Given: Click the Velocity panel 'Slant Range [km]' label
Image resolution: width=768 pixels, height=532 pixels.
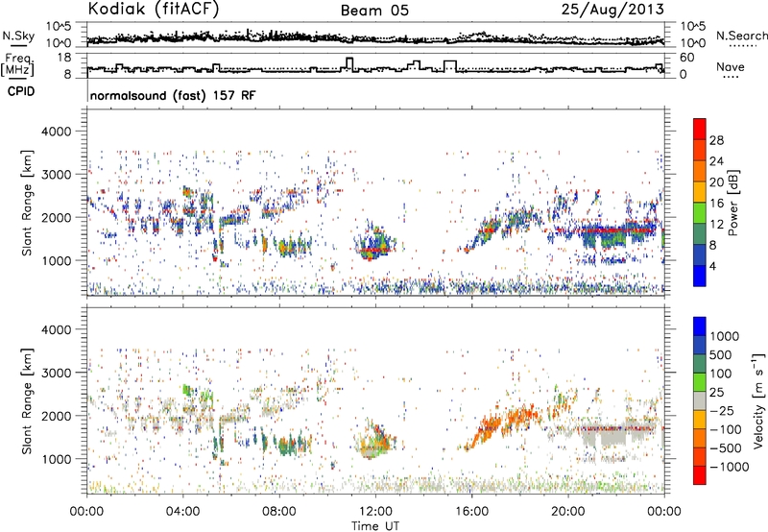Looking at the screenshot, I should point(27,400).
